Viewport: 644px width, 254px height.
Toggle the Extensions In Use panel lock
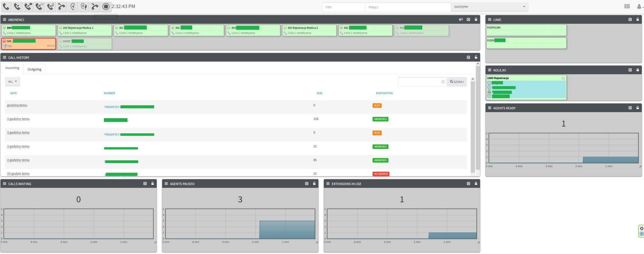coord(476,184)
